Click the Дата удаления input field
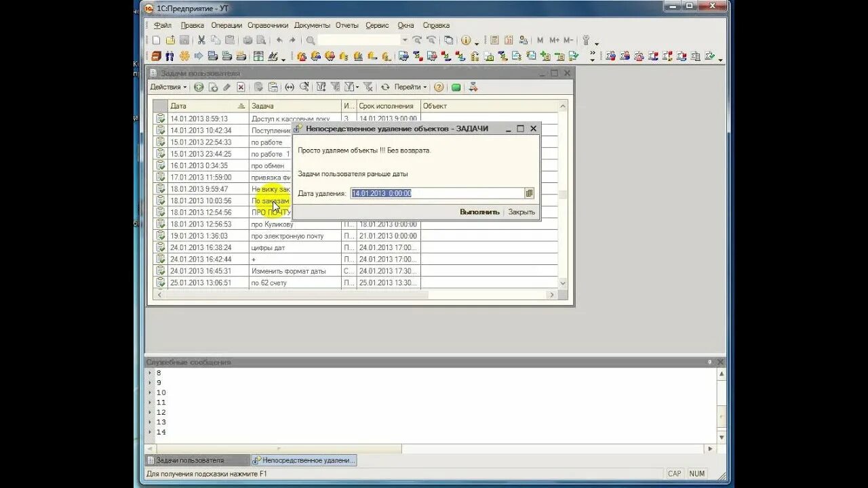The image size is (868, 488). pos(437,193)
